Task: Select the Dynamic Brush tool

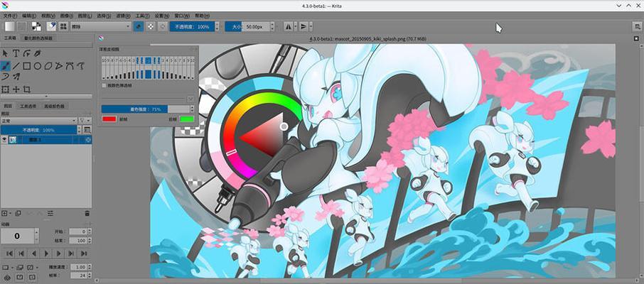Action: pos(6,77)
